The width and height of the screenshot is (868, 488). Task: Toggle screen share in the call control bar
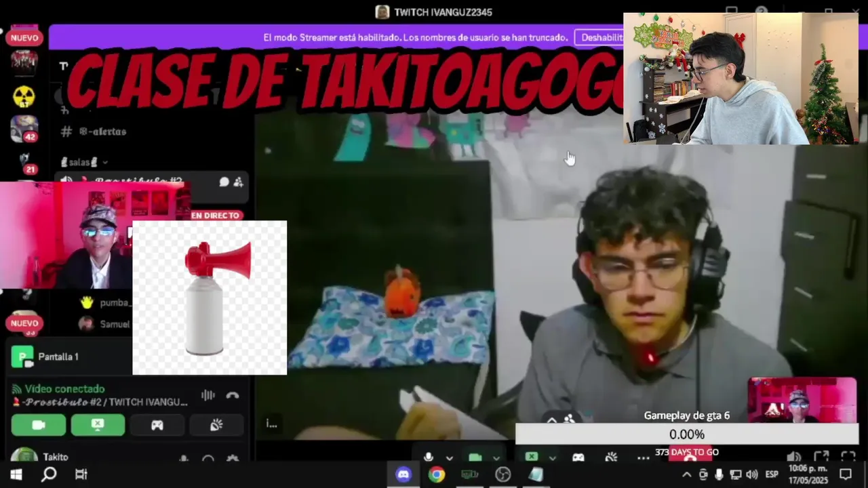(x=532, y=457)
